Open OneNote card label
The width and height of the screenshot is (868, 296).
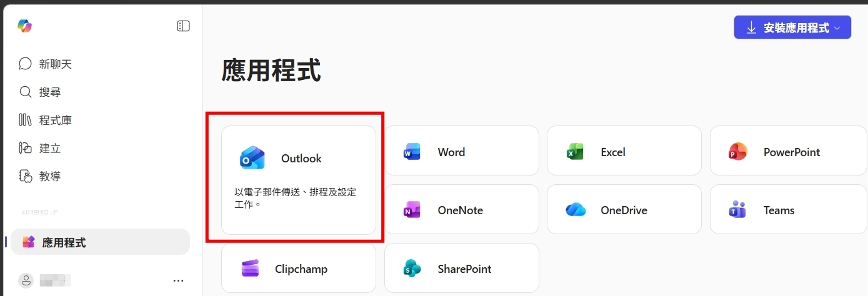point(461,210)
